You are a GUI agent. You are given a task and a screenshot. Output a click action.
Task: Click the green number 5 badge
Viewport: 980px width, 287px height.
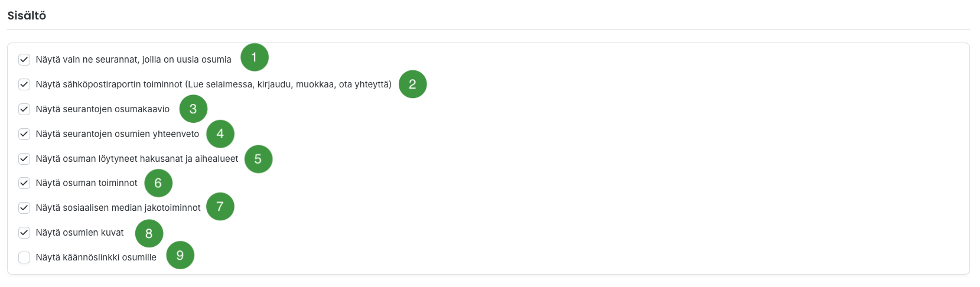point(258,159)
